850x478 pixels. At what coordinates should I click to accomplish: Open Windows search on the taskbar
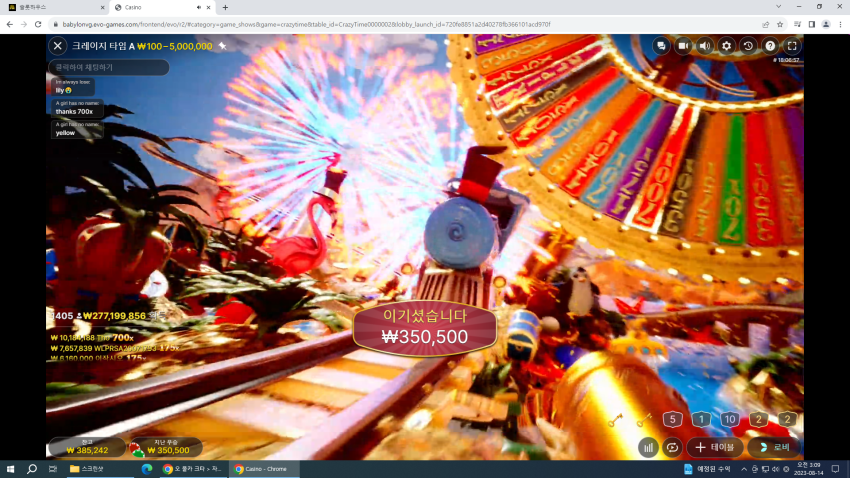pyautogui.click(x=32, y=469)
